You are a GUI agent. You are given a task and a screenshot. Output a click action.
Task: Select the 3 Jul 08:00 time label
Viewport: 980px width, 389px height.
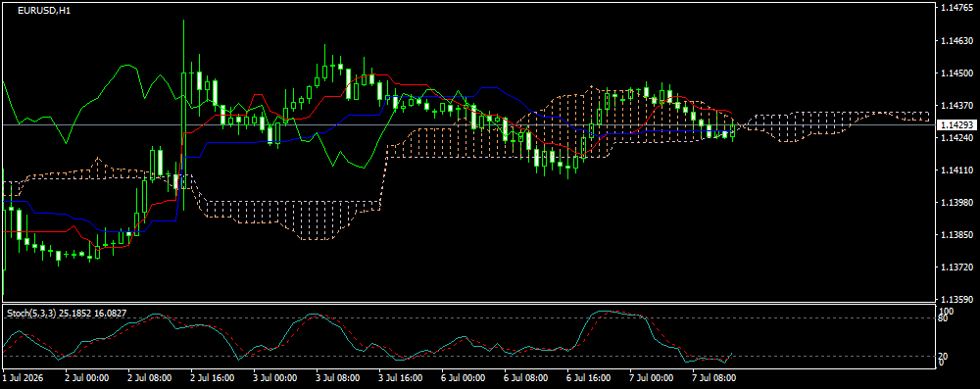pos(338,378)
